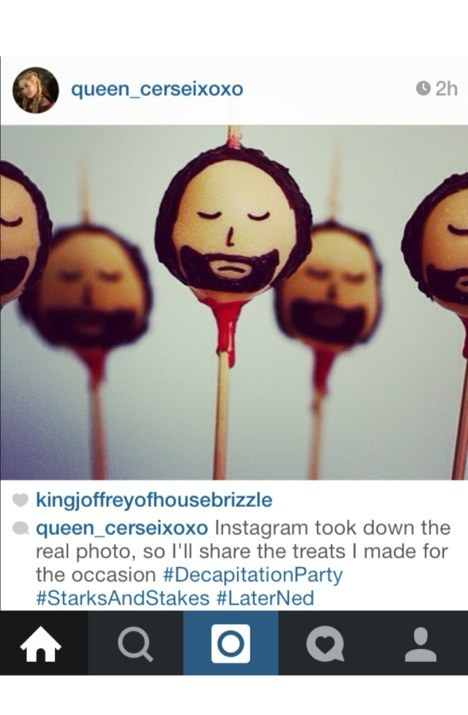This screenshot has height=715, width=468.
Task: Tap caption text "Instagram took down the"
Action: pos(333,528)
